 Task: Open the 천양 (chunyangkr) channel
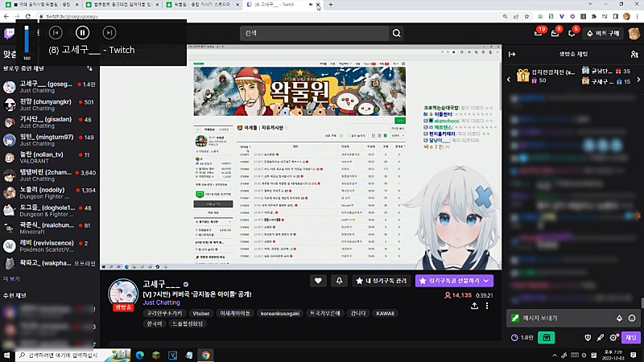(49, 105)
